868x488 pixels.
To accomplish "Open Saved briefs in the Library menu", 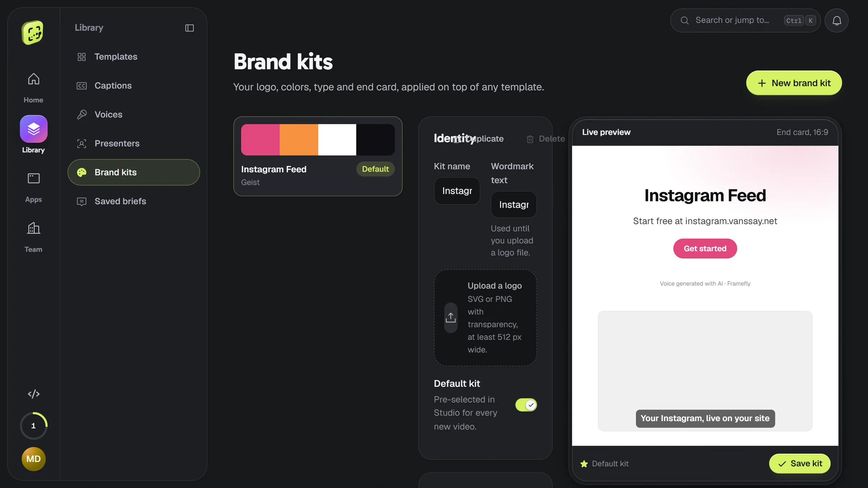I will coord(133,201).
